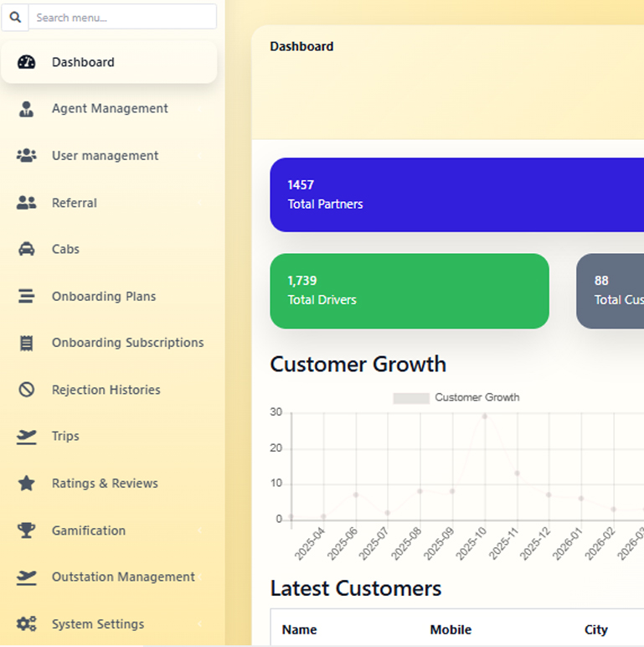Image resolution: width=644 pixels, height=647 pixels.
Task: Click the Referral two-people icon
Action: coord(27,203)
